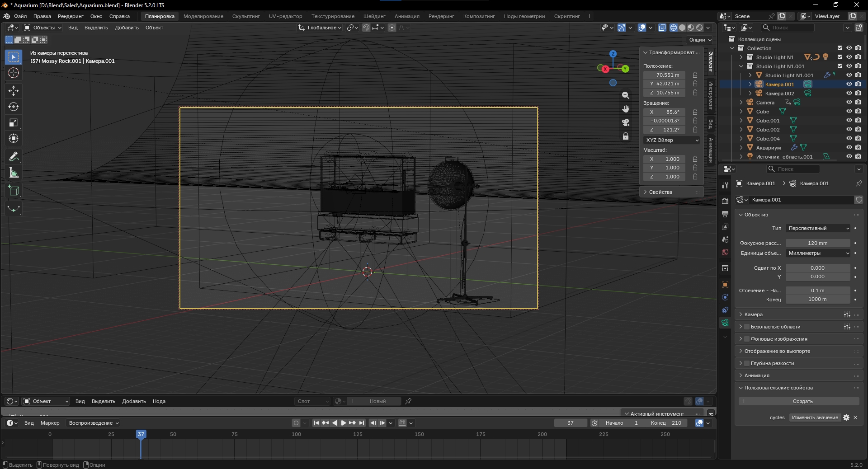Open the XYZ Эйлер rotation mode dropdown
The image size is (868, 469).
coord(672,140)
